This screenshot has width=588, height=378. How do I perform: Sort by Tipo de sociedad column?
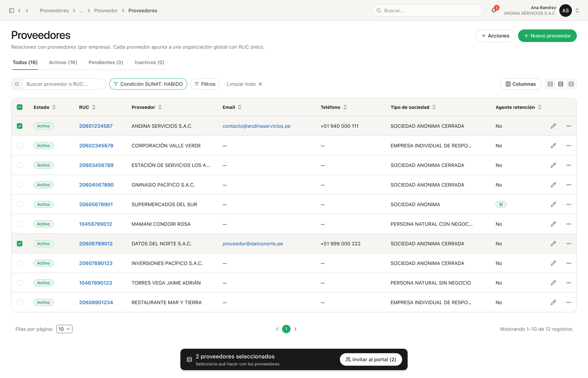pos(413,107)
